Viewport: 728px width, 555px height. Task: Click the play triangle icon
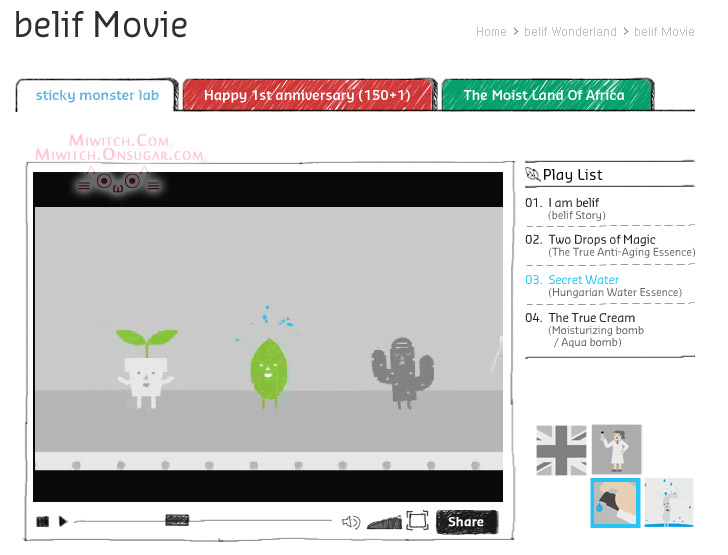click(x=63, y=521)
